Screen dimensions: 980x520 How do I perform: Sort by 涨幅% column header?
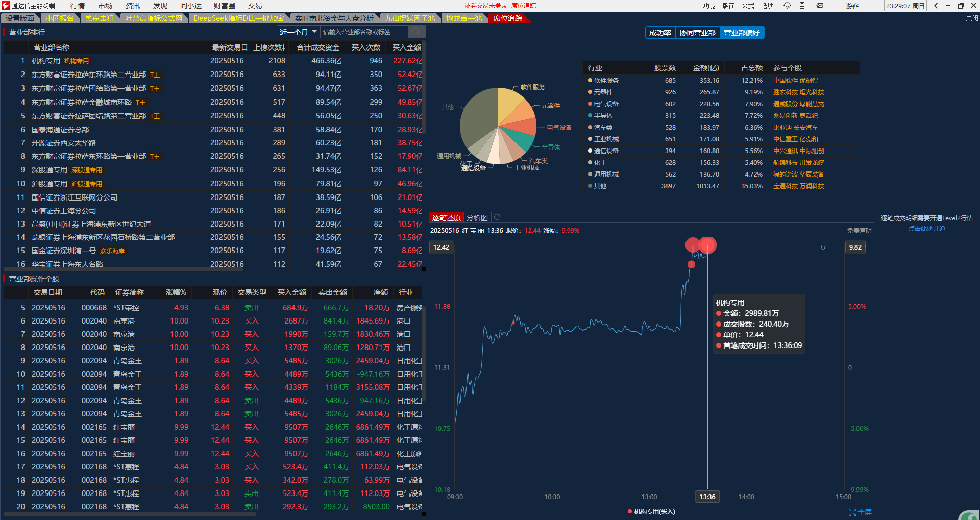click(176, 292)
